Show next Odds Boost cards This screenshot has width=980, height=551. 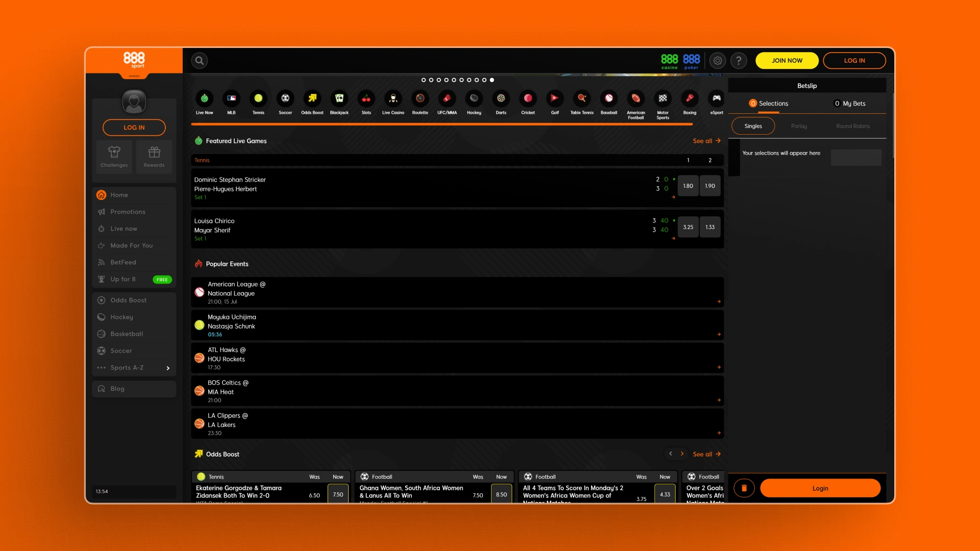pyautogui.click(x=682, y=454)
